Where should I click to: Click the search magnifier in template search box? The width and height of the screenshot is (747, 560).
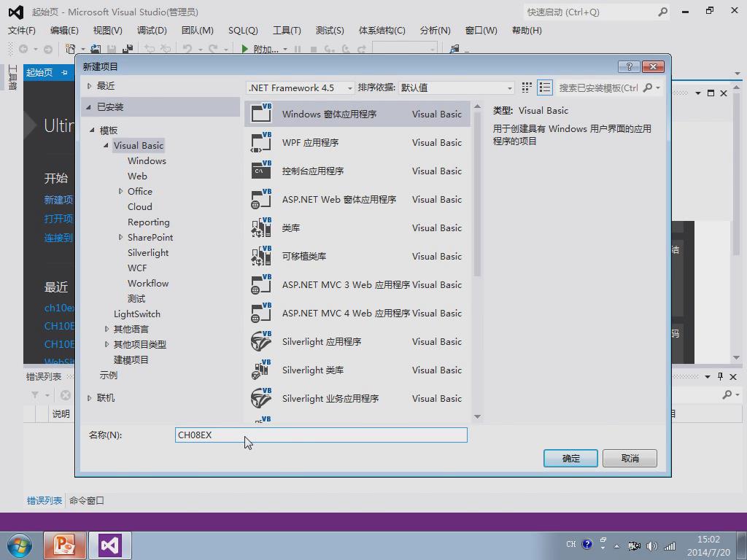[x=648, y=87]
